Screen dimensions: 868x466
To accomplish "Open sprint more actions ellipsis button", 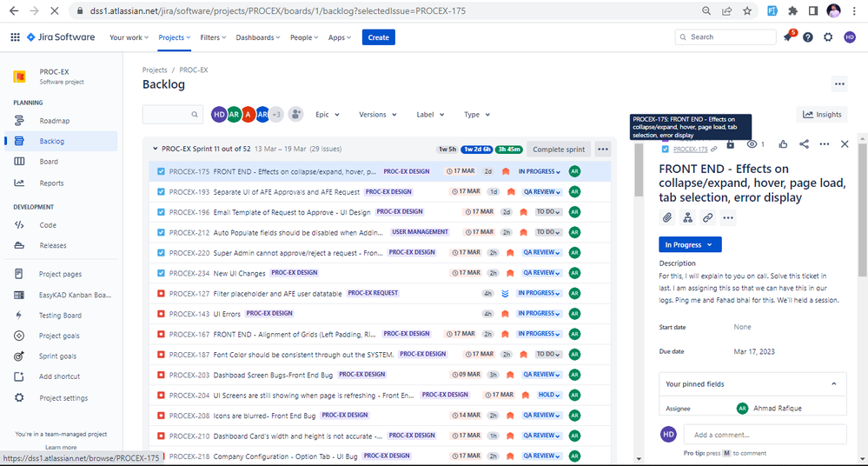I will point(603,149).
